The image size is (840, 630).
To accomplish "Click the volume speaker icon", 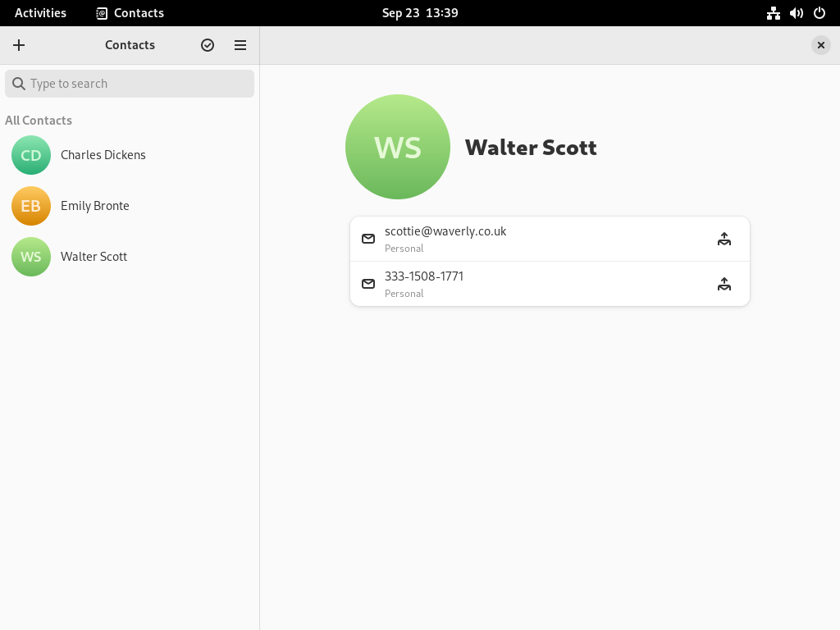I will point(796,13).
